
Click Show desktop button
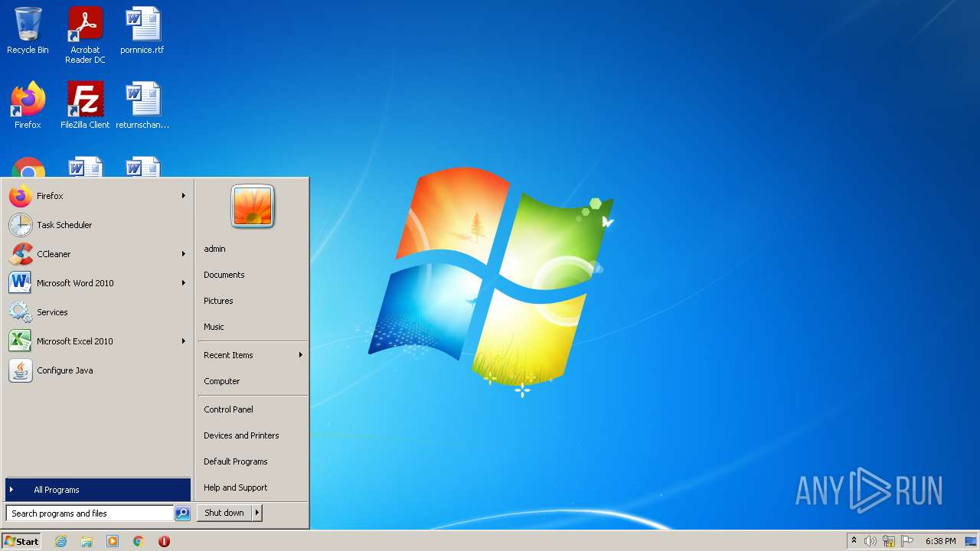pos(972,541)
